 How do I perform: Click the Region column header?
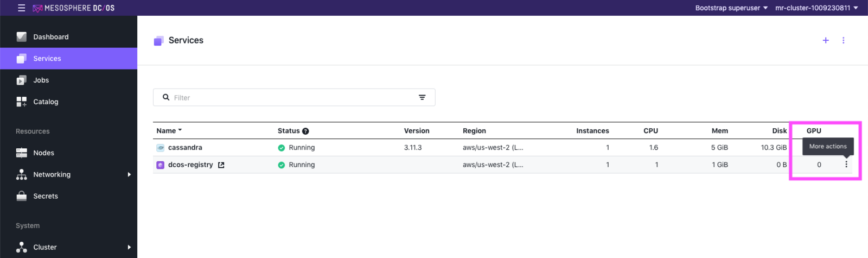click(x=474, y=131)
